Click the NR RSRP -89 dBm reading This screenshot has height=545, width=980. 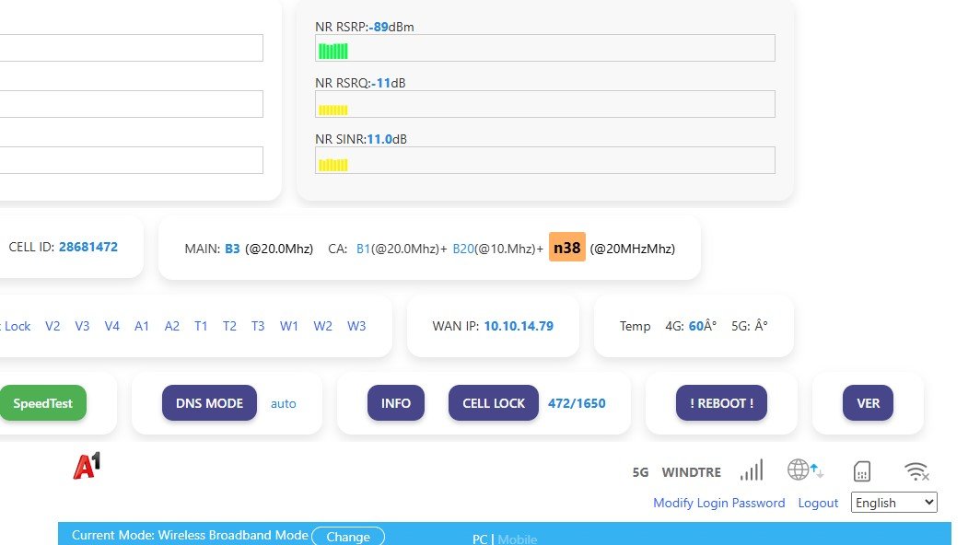point(391,27)
